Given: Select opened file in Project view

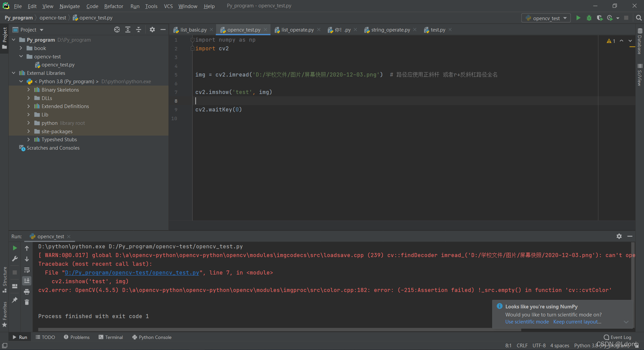Looking at the screenshot, I should 117,30.
